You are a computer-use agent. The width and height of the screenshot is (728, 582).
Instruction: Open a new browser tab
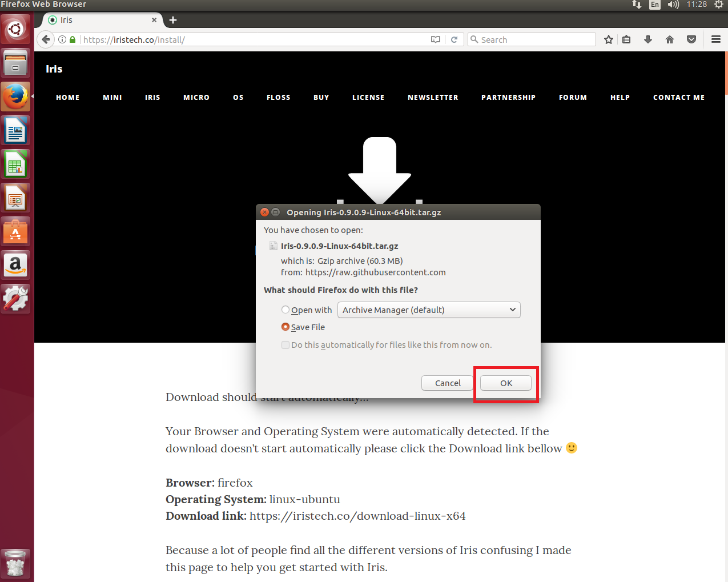pos(173,20)
